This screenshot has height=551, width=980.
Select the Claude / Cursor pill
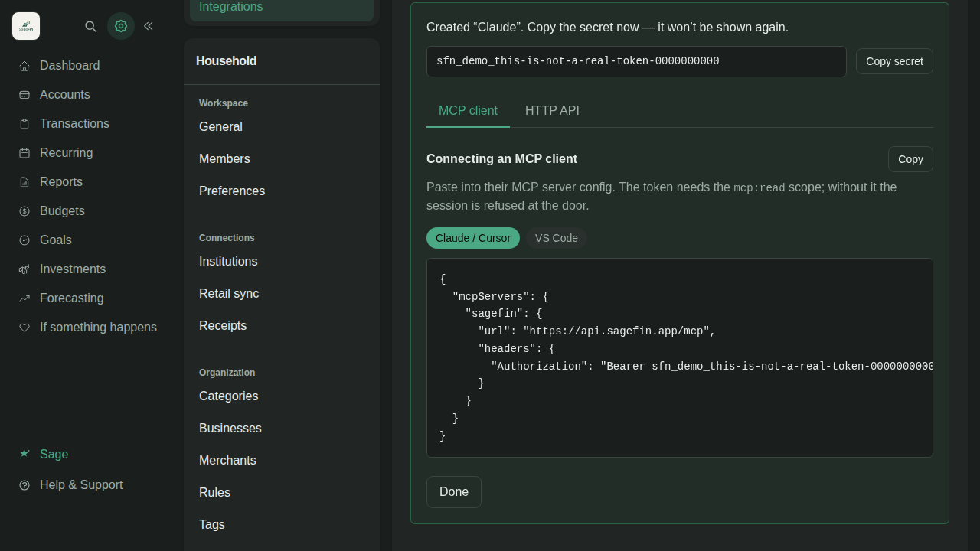[x=473, y=238]
